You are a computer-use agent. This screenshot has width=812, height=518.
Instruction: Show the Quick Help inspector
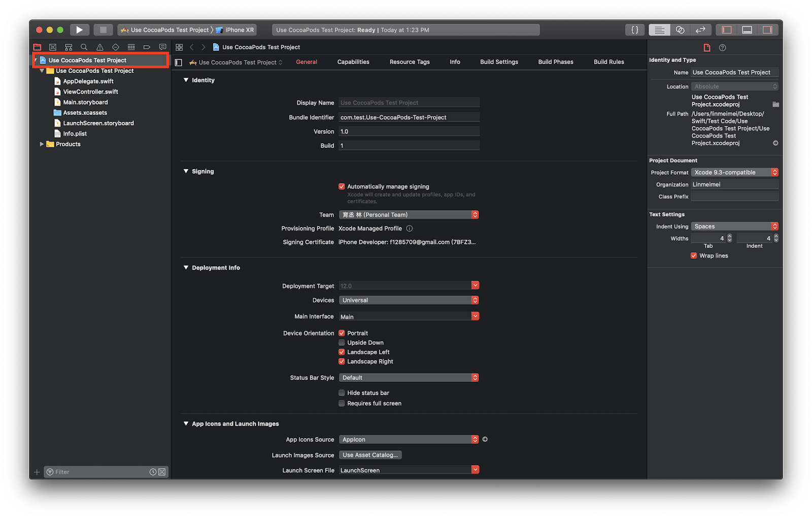tap(723, 48)
